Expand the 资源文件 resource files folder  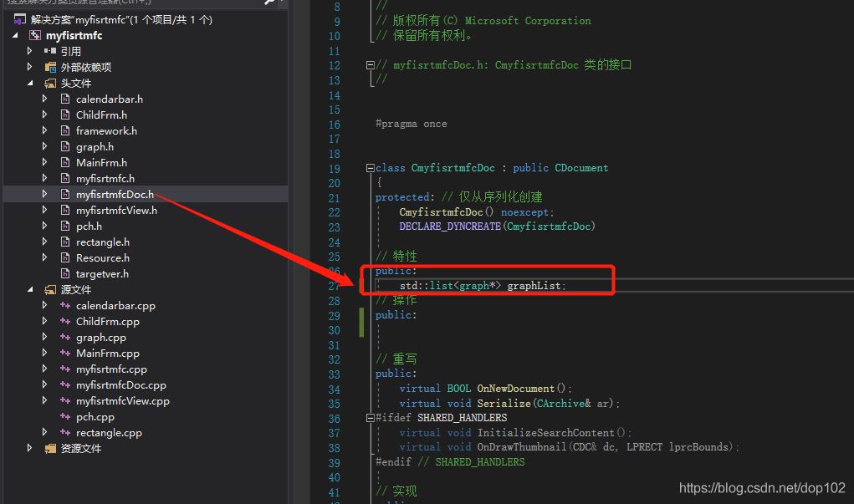pos(30,449)
